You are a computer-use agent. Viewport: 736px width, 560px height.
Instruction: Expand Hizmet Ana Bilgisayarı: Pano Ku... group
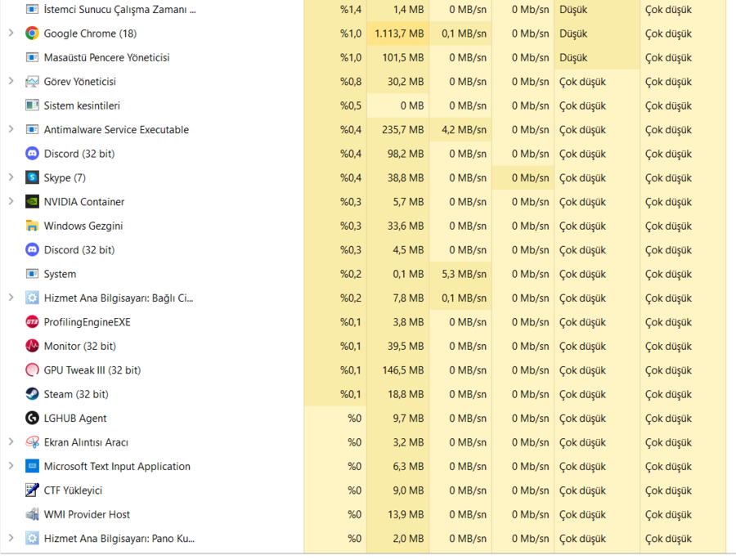(11, 537)
